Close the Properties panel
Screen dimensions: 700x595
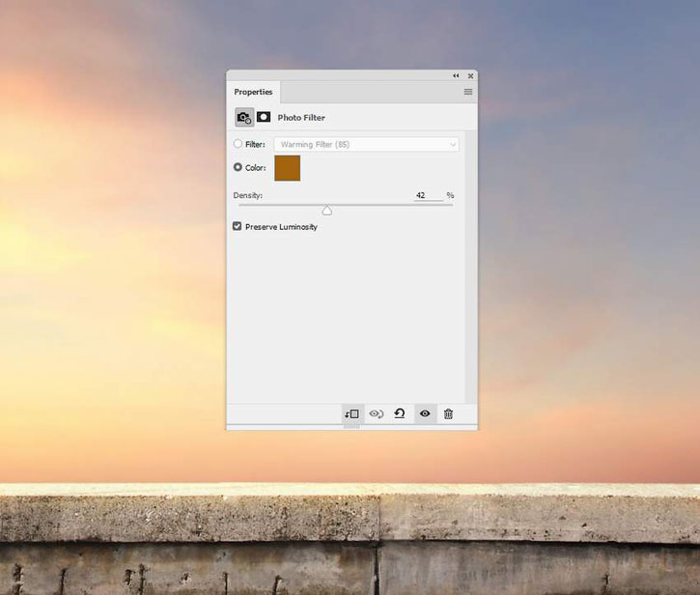click(470, 76)
